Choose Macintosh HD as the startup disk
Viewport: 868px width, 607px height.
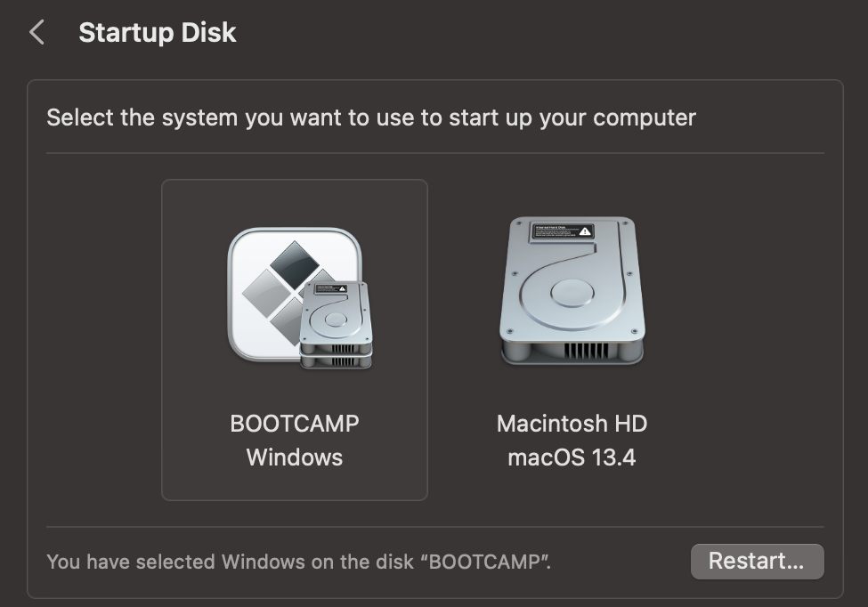pos(572,338)
